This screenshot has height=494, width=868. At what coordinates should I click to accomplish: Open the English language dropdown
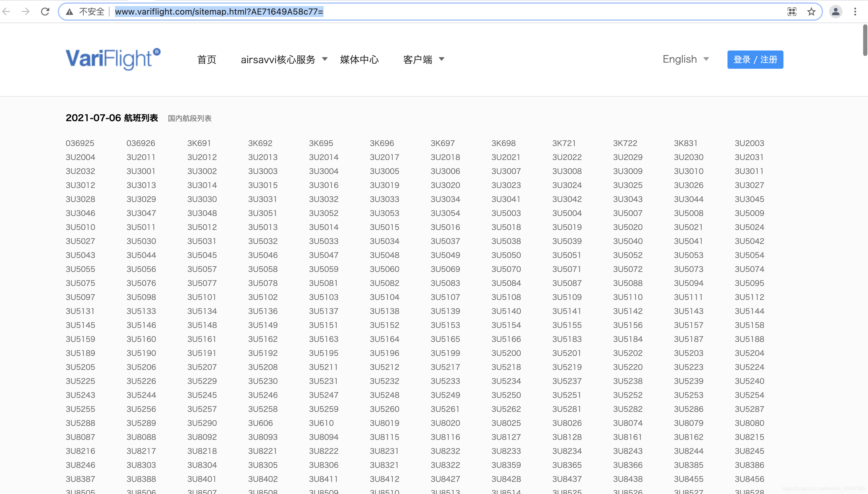686,59
